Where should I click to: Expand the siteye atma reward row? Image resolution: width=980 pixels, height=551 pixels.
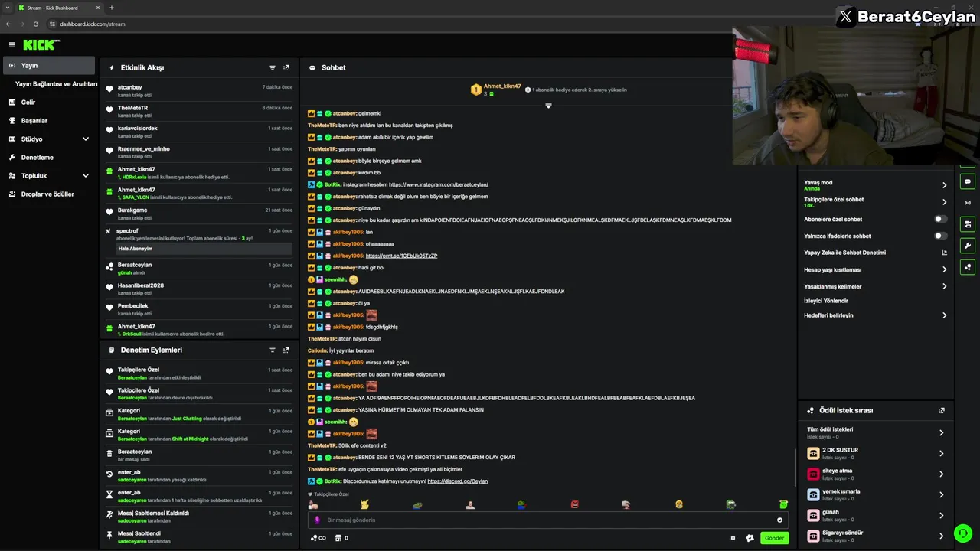tap(875, 474)
